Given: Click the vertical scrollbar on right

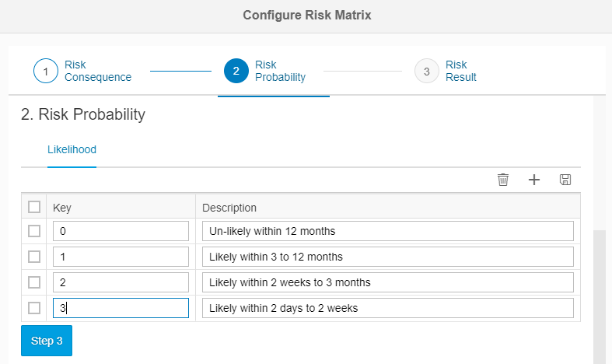Looking at the screenshot, I should pyautogui.click(x=599, y=296).
